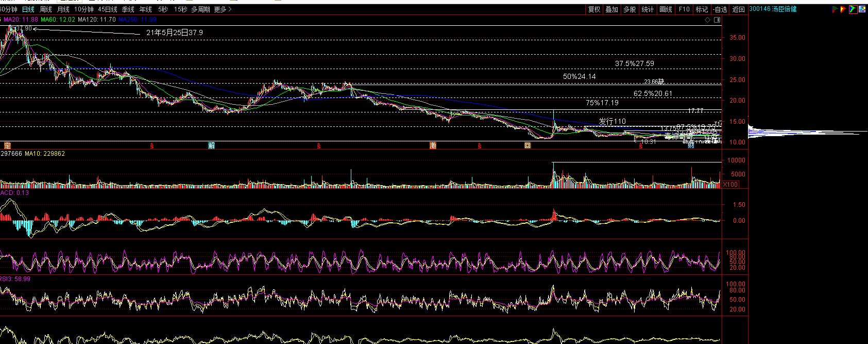The width and height of the screenshot is (868, 344).
Task: Click the 发行110 annotation text
Action: point(612,122)
